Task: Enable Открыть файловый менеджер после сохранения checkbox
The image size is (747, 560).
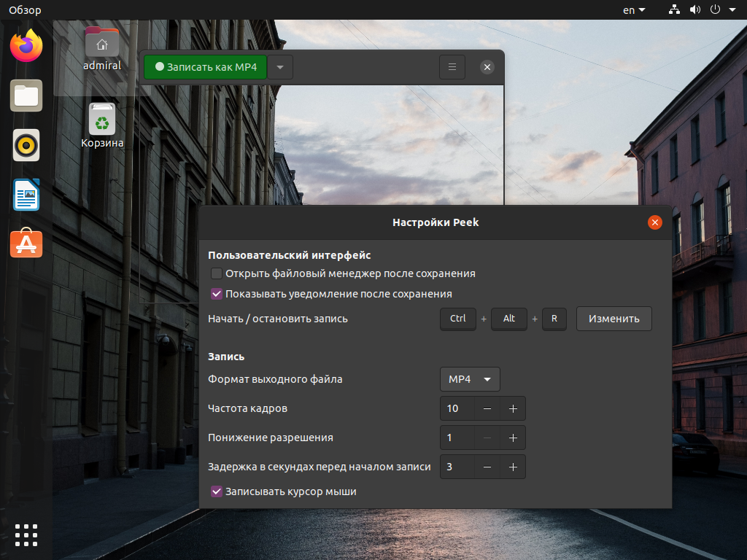Action: (216, 273)
